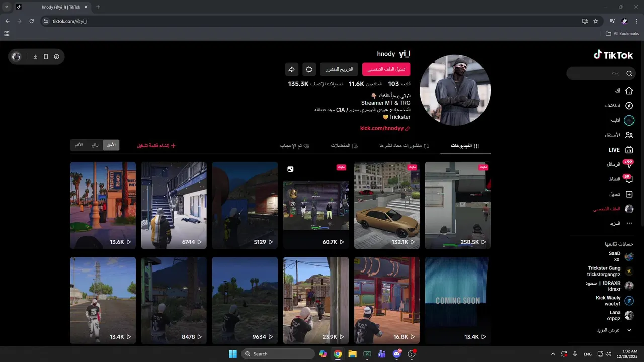Open the For You home icon
The image size is (644, 362).
(629, 91)
